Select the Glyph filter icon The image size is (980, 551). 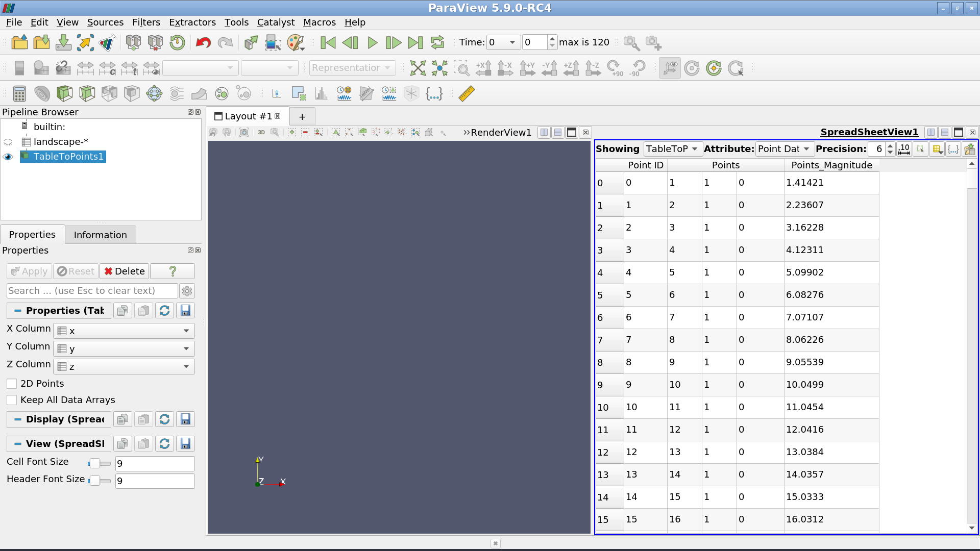click(154, 93)
